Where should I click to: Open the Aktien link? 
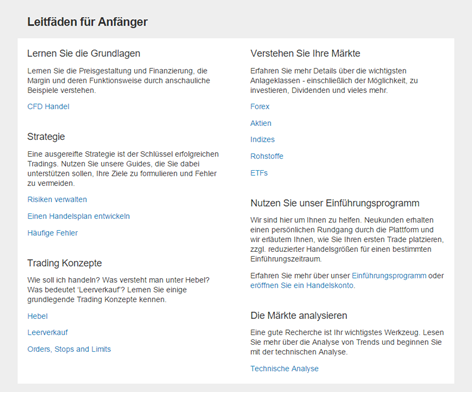click(261, 123)
